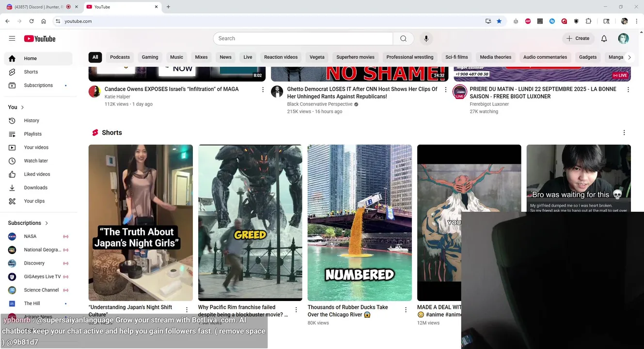Image resolution: width=644 pixels, height=349 pixels.
Task: Switch to the Discord browser tab
Action: [39, 7]
